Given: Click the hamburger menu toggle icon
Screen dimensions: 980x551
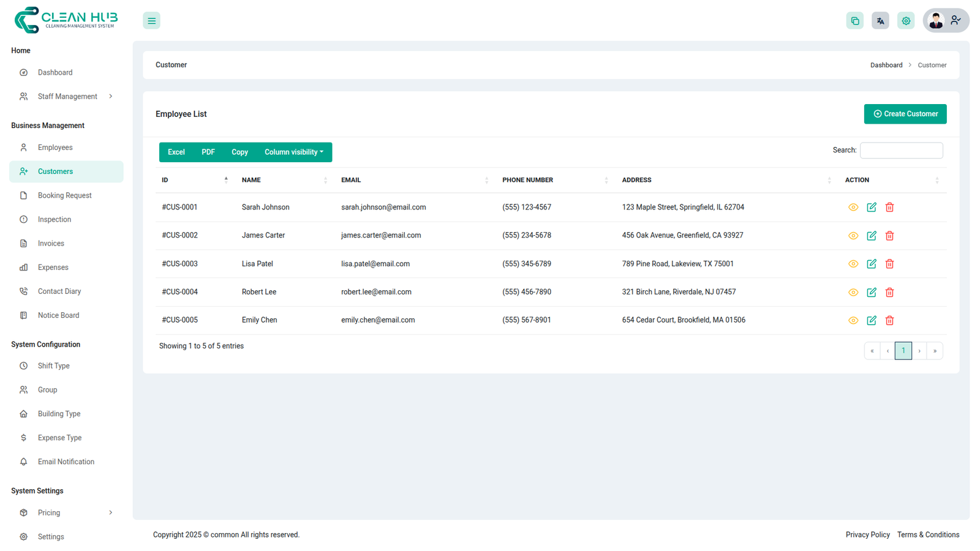Looking at the screenshot, I should (x=151, y=21).
